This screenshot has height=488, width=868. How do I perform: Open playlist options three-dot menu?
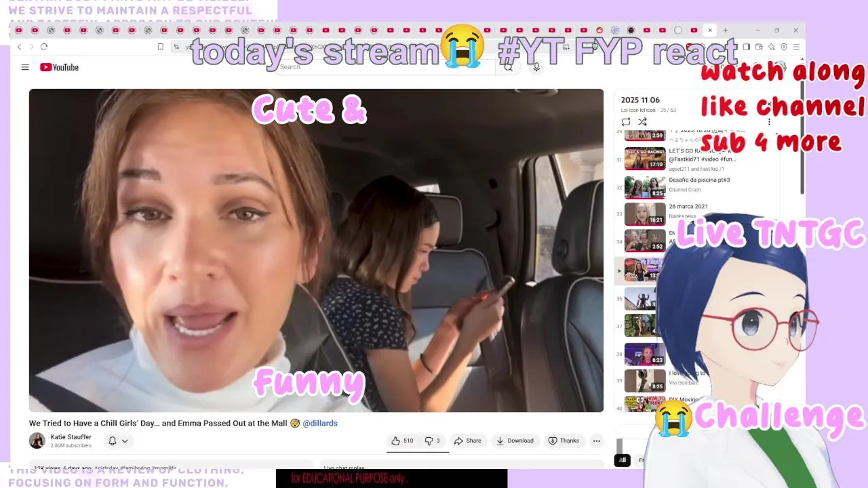click(769, 122)
